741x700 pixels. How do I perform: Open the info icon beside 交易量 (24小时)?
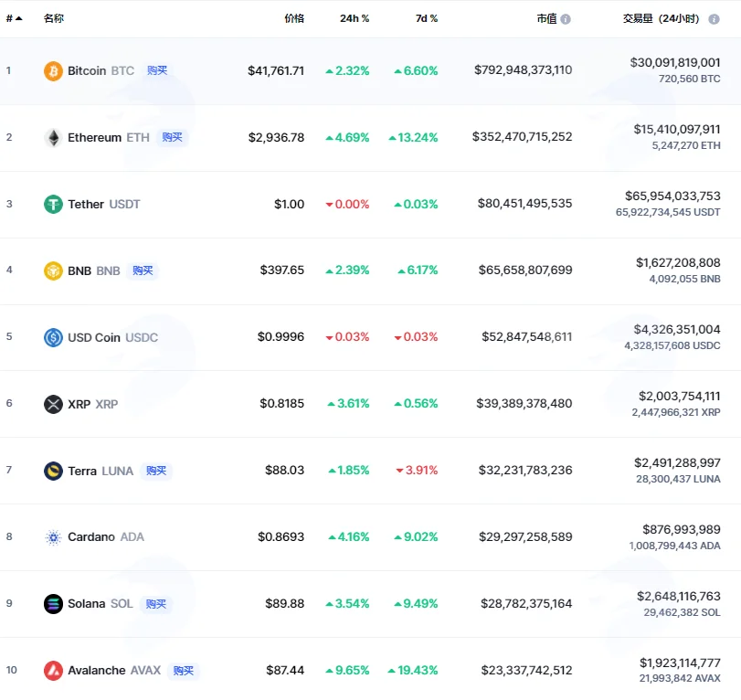click(715, 19)
